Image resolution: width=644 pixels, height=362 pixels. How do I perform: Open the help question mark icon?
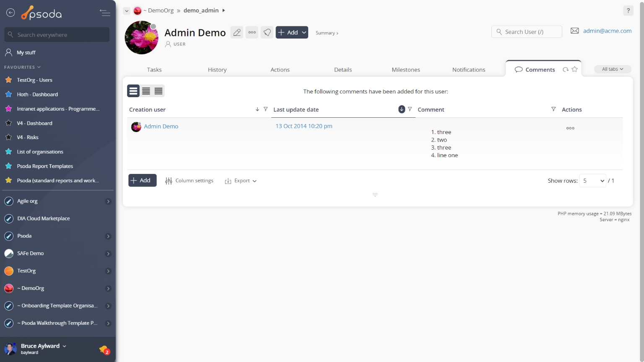tap(628, 10)
